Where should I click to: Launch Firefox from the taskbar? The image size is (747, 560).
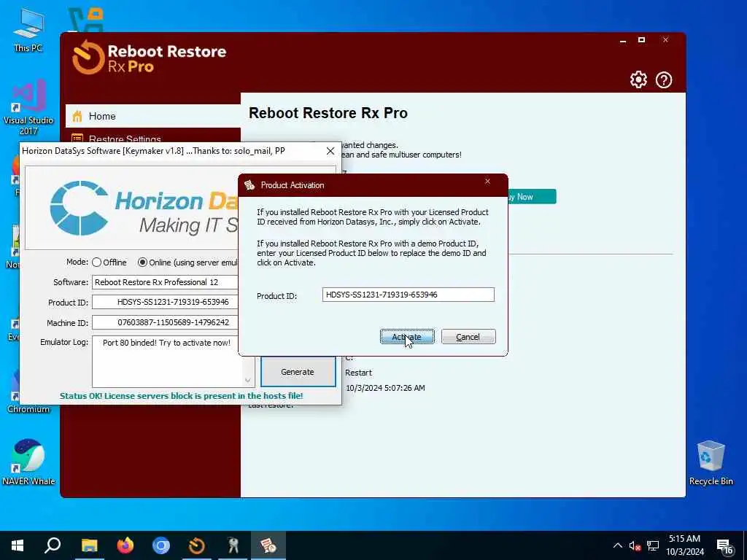125,545
